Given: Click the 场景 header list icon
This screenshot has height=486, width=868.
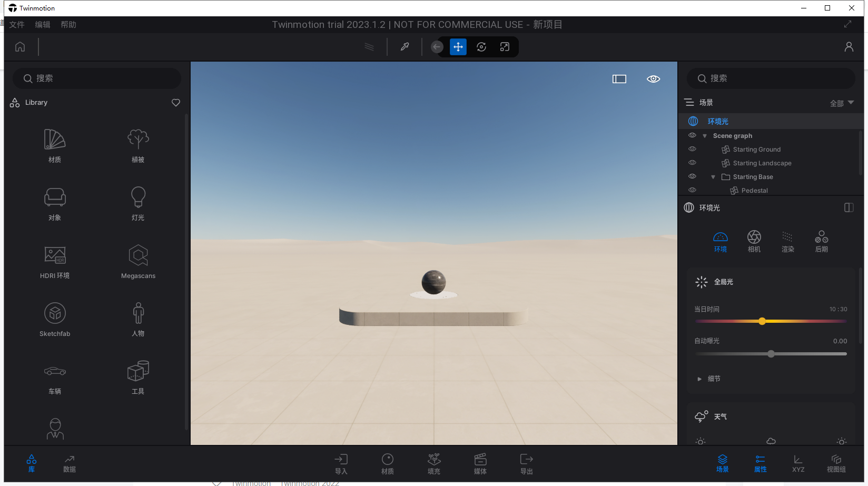Looking at the screenshot, I should coord(689,102).
